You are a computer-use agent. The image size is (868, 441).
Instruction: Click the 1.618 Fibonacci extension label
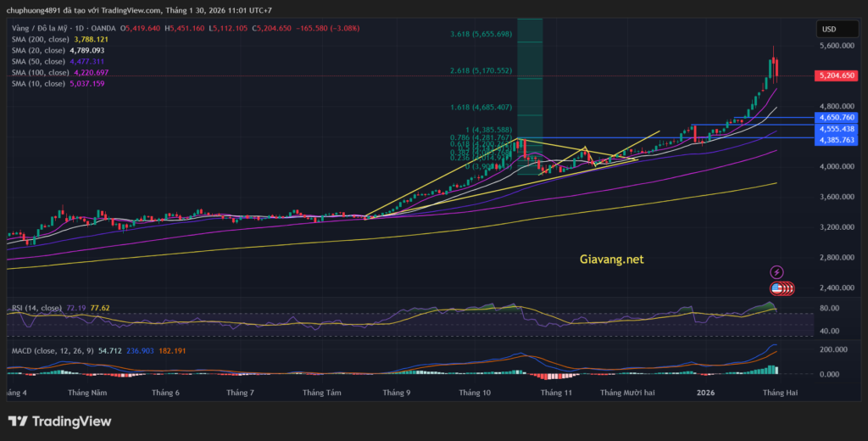click(x=481, y=108)
